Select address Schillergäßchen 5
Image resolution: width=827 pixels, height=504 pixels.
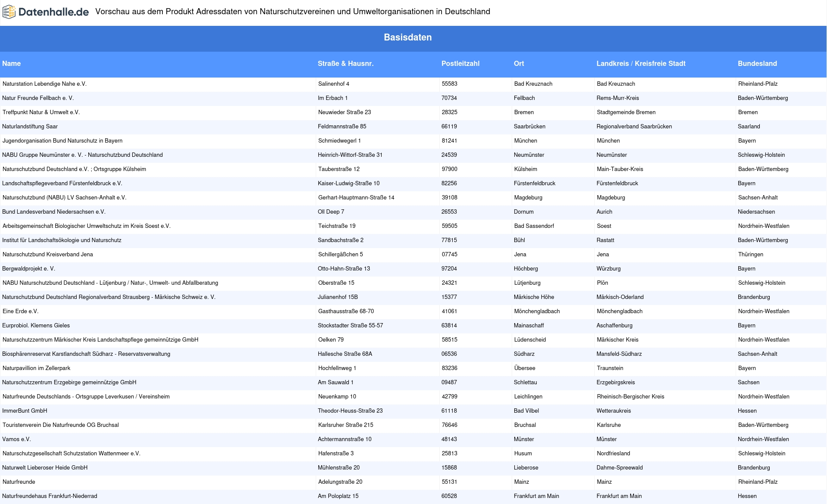[341, 255]
